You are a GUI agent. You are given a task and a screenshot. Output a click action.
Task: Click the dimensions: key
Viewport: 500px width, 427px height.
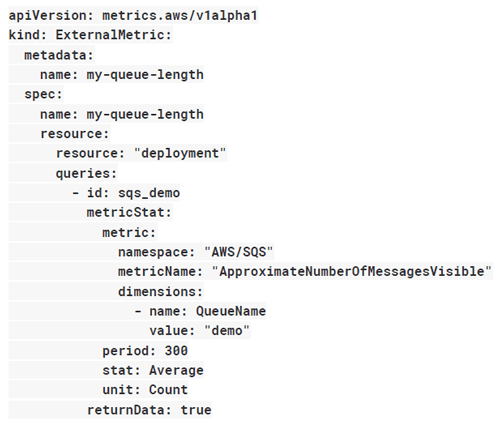(160, 292)
